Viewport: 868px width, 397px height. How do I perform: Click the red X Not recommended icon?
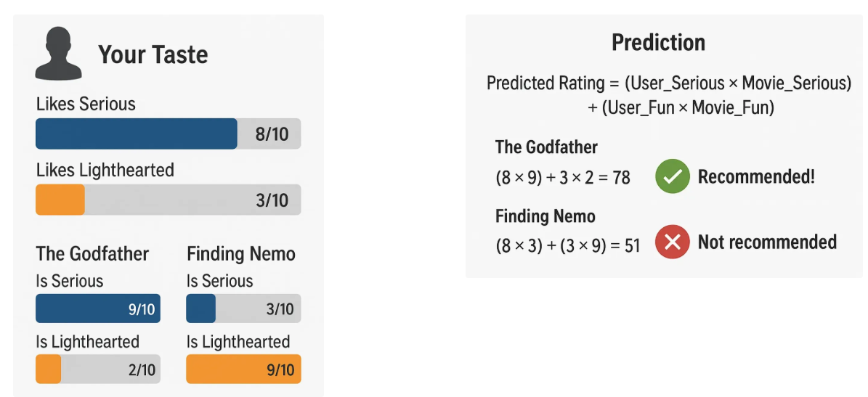pos(672,242)
